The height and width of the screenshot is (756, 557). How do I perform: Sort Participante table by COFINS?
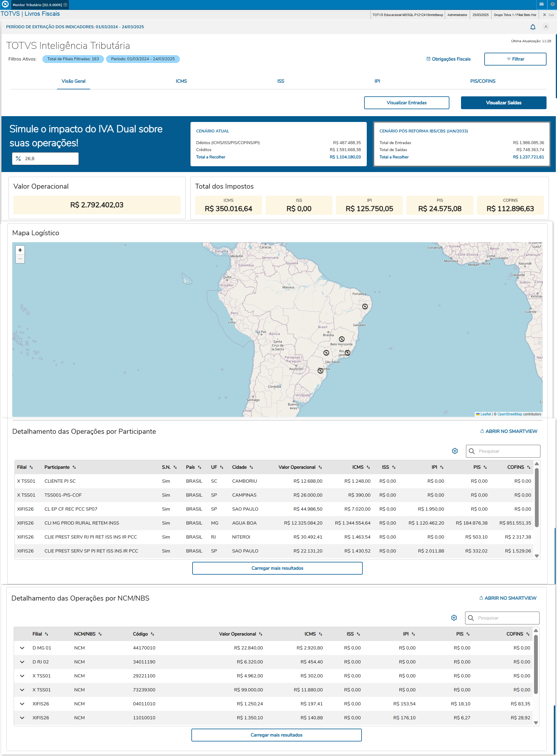click(x=529, y=467)
